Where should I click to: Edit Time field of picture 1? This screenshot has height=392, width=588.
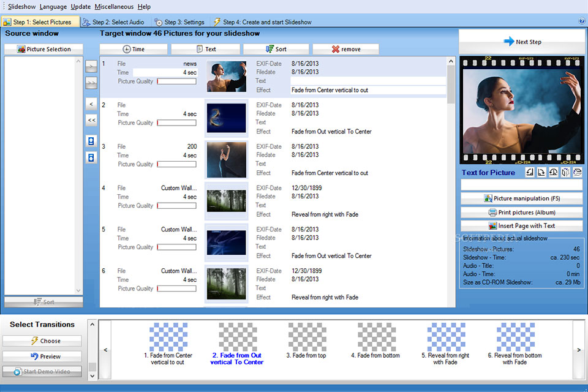(165, 72)
